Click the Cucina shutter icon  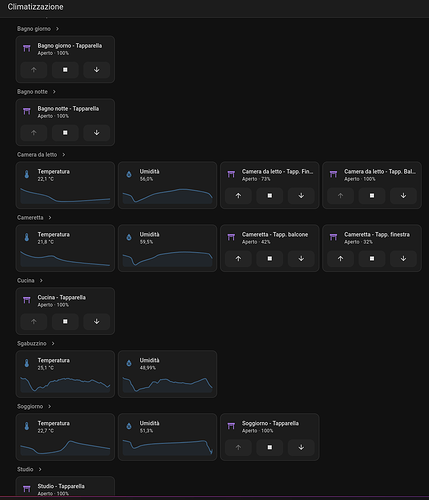click(27, 300)
